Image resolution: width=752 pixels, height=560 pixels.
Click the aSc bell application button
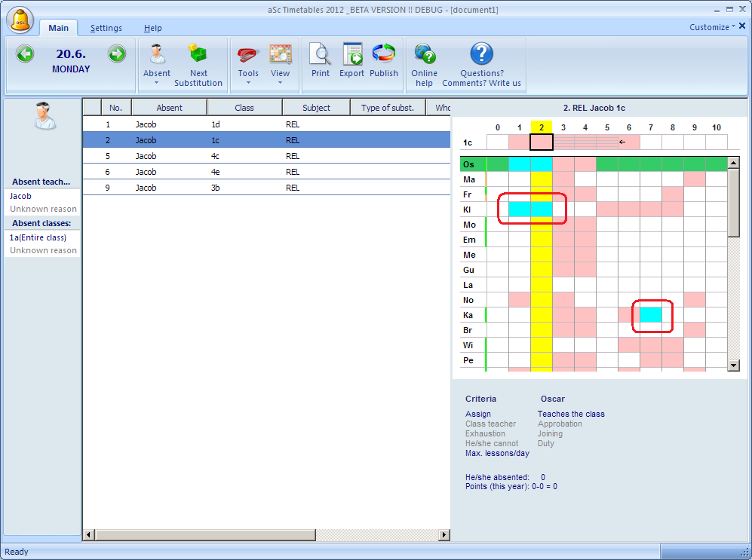click(21, 20)
